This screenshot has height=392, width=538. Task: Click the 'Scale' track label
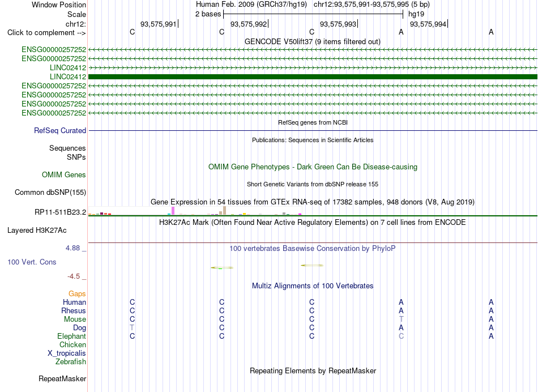tap(76, 14)
